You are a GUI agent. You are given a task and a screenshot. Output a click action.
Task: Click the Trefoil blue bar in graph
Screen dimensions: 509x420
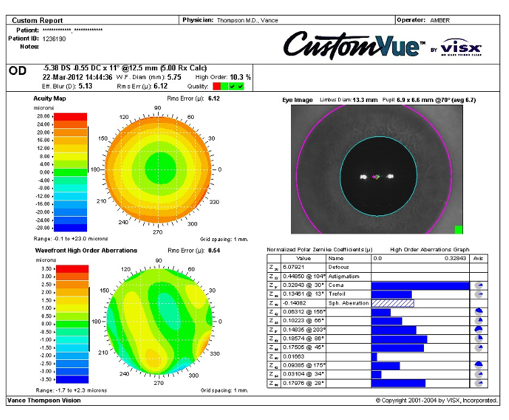392,294
